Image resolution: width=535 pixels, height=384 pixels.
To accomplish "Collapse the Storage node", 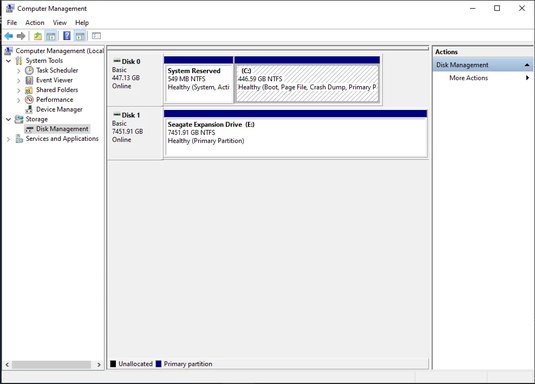I will 9,119.
